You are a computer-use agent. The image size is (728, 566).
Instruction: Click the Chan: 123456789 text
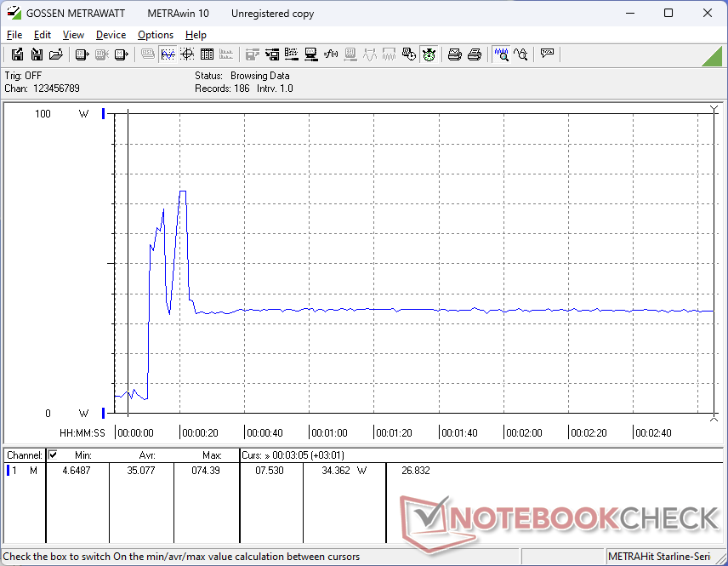(42, 89)
